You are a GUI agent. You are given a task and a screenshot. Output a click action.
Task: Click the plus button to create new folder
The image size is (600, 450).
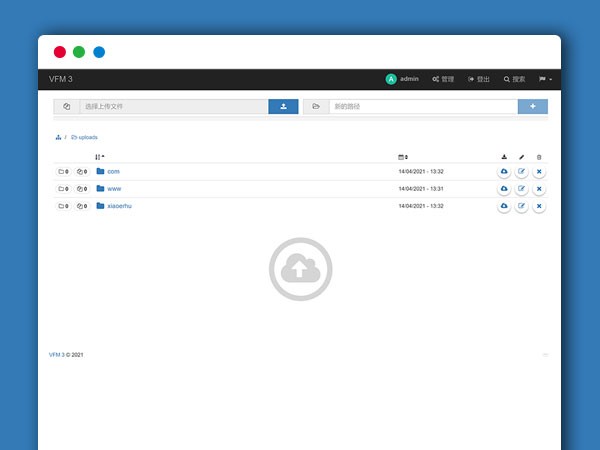click(x=532, y=106)
